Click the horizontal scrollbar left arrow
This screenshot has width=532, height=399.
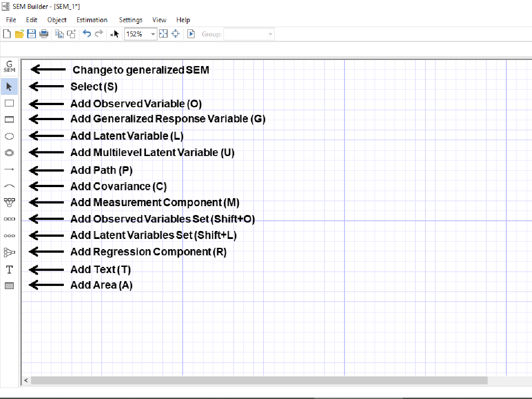(26, 380)
